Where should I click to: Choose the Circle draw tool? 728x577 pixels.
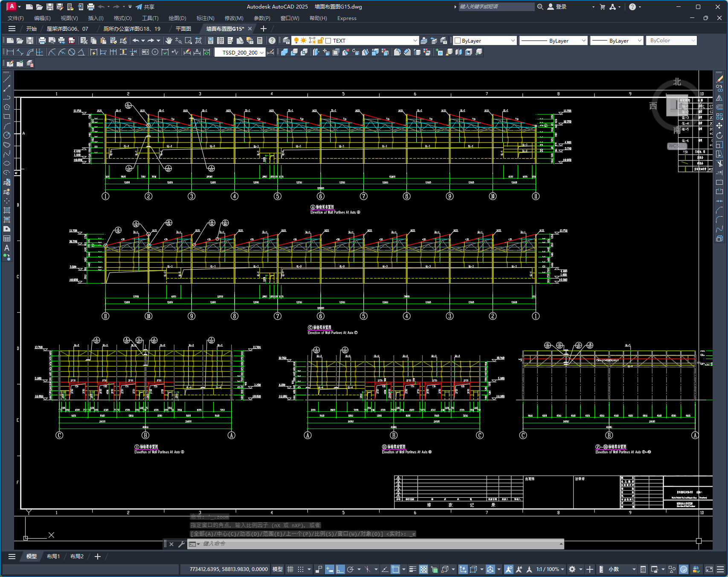[7, 135]
